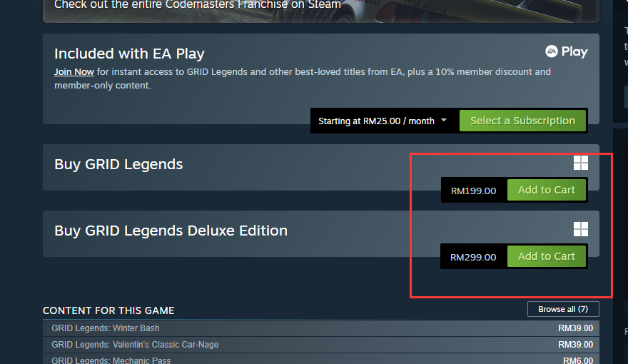Open the Codemasters Franchise banner text

(197, 5)
